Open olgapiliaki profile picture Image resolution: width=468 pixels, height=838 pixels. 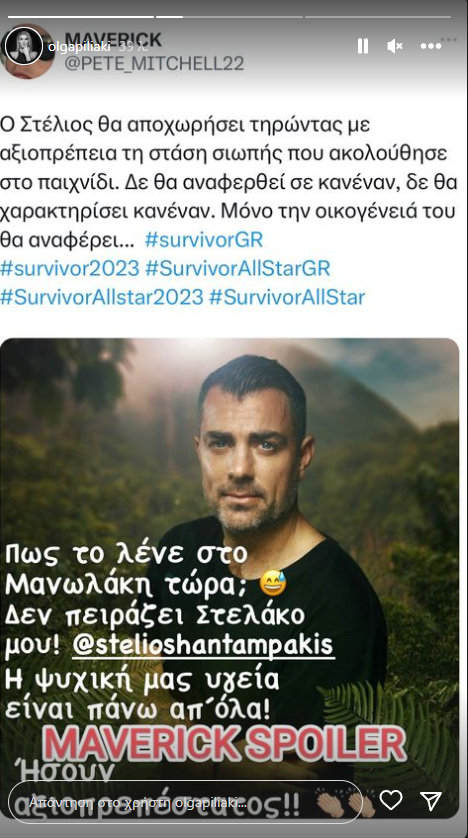coord(24,46)
